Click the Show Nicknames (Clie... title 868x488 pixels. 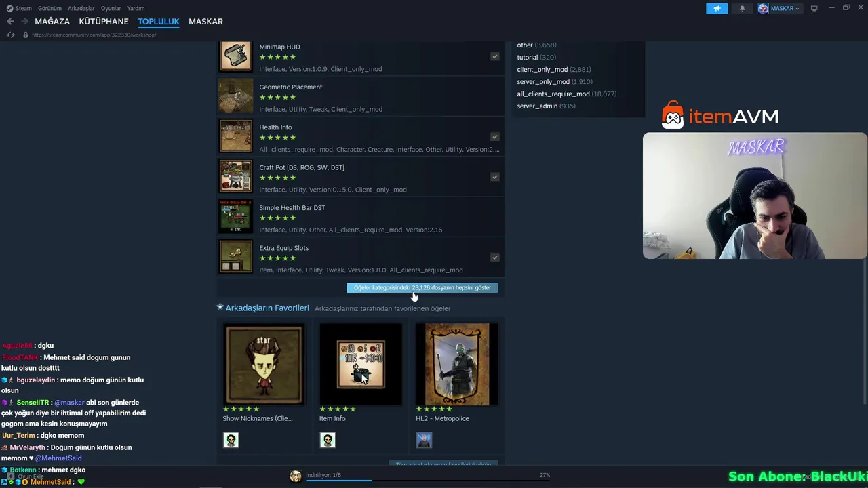[x=258, y=419]
